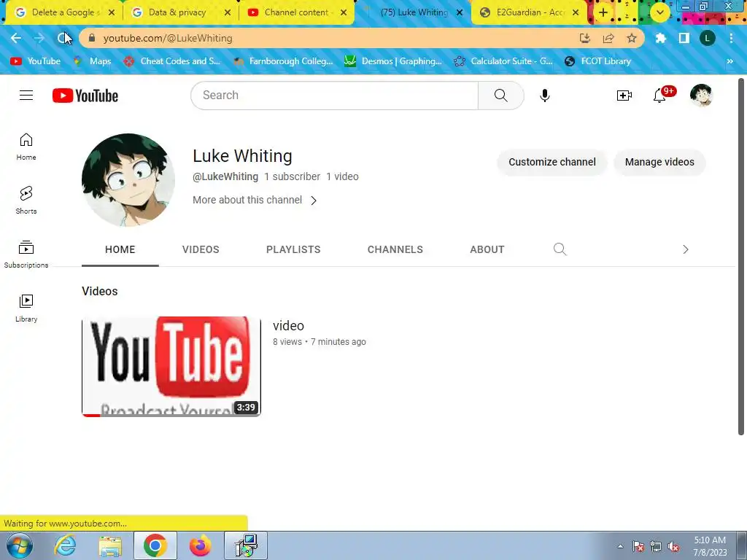Open Chrome three-dot menu
747x560 pixels.
point(731,38)
